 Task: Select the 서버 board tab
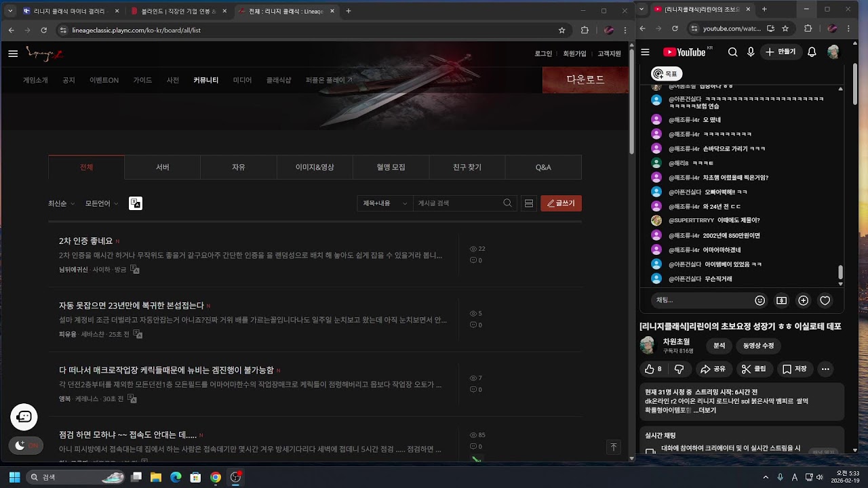pyautogui.click(x=163, y=167)
